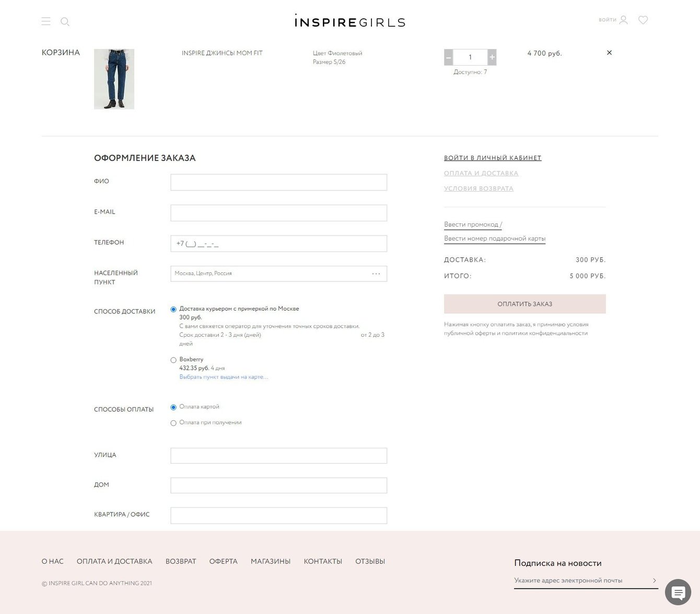Open the 'Населенный пункт' city selector
This screenshot has width=700, height=614.
click(278, 274)
